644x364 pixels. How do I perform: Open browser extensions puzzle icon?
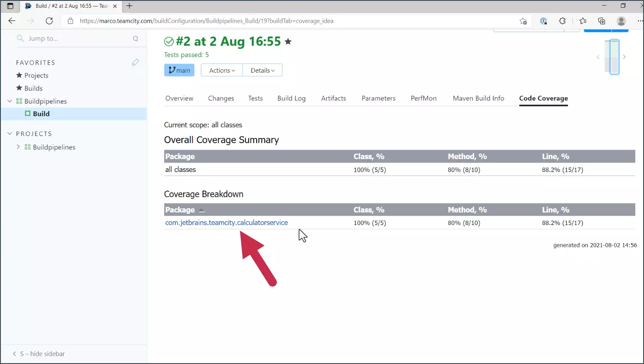(x=562, y=21)
